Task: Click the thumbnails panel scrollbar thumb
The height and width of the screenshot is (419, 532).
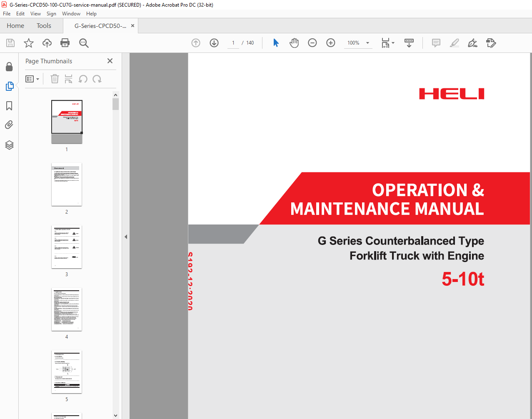Action: (115, 104)
